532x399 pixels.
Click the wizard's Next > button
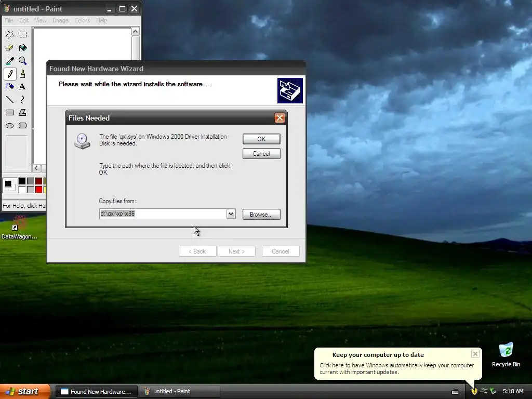coord(236,251)
